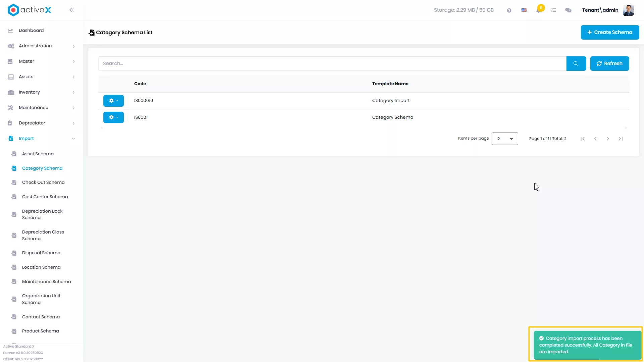Expand the Master menu
Viewport: 644px width, 362px height.
(x=42, y=61)
